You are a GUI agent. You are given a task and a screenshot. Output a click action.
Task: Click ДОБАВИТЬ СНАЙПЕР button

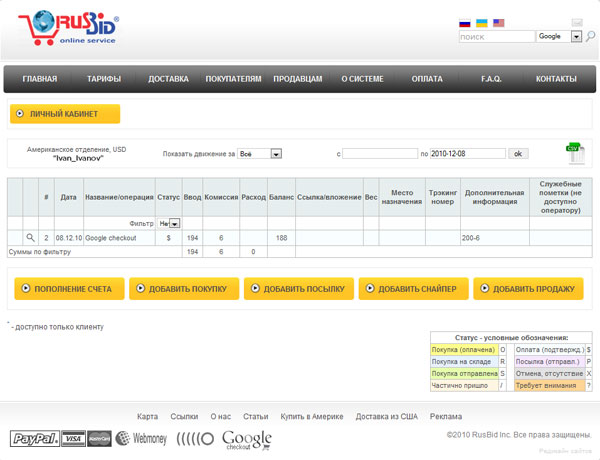[x=414, y=289]
